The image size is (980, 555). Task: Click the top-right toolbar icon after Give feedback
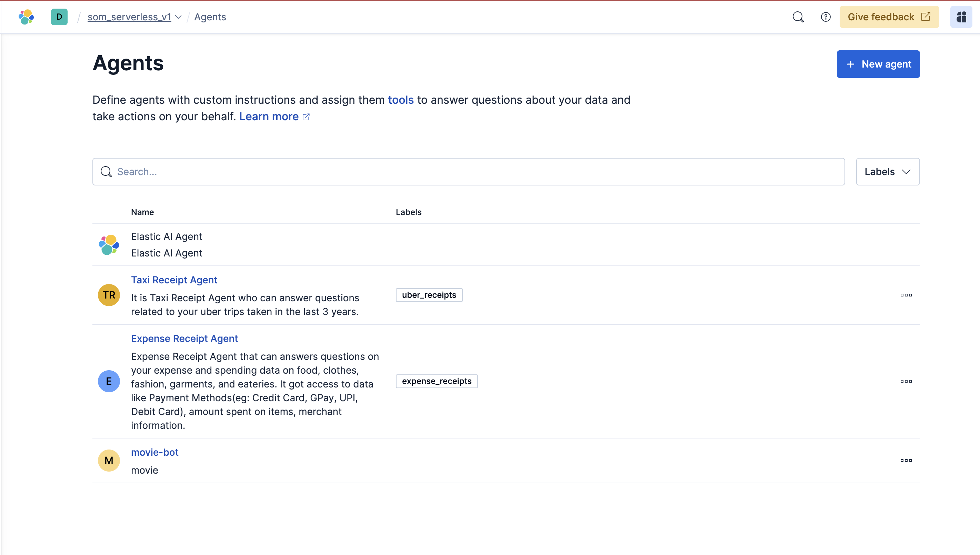[961, 17]
